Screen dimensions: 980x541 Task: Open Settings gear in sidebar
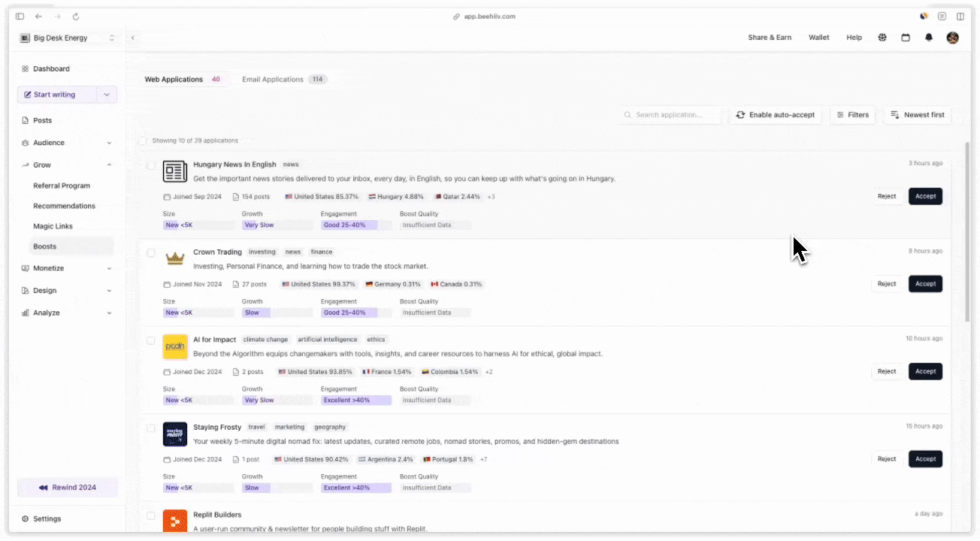point(25,519)
